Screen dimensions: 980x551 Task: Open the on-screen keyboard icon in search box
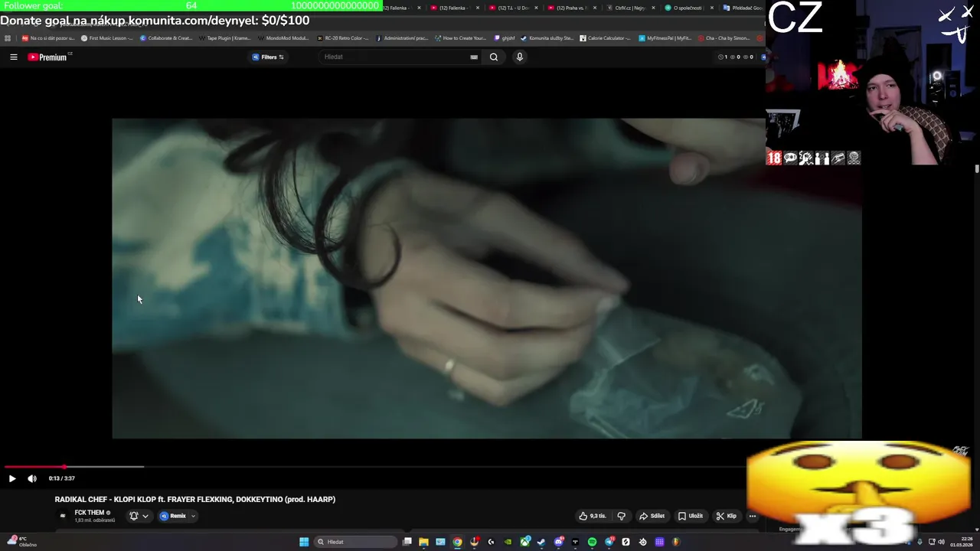coord(474,57)
